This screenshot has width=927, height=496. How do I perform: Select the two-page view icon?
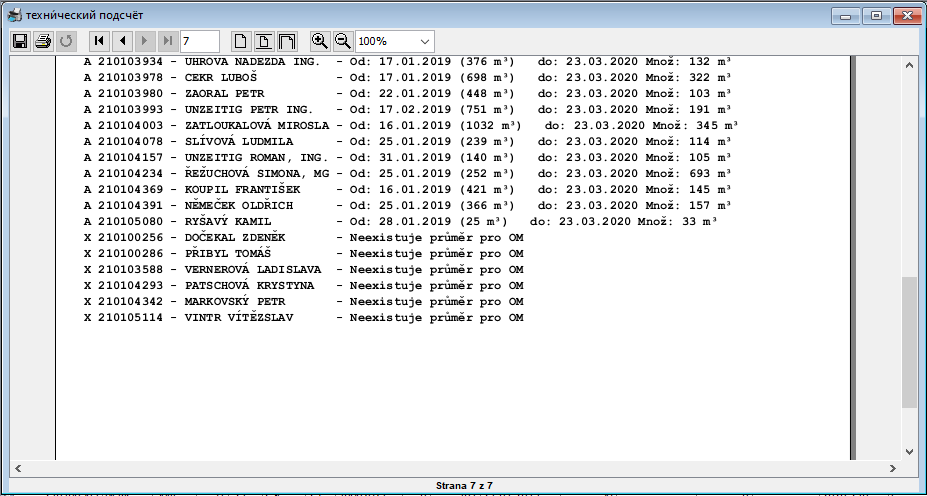click(x=286, y=41)
